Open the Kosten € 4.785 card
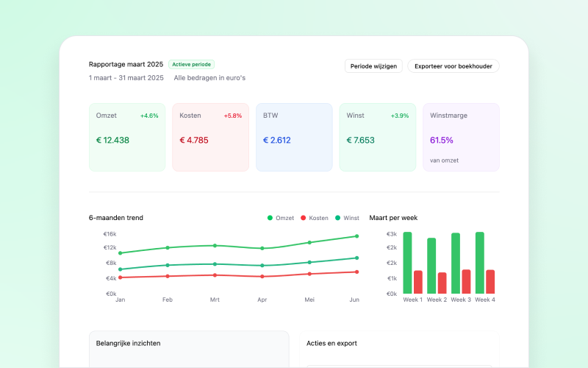 (211, 138)
